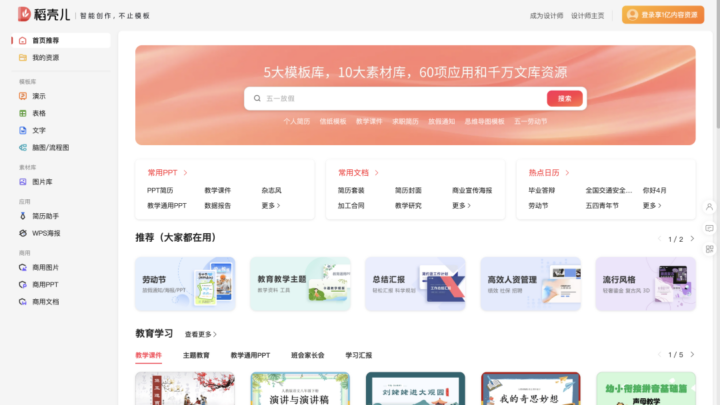Click 思维导图模板 search suggestion

(x=484, y=121)
